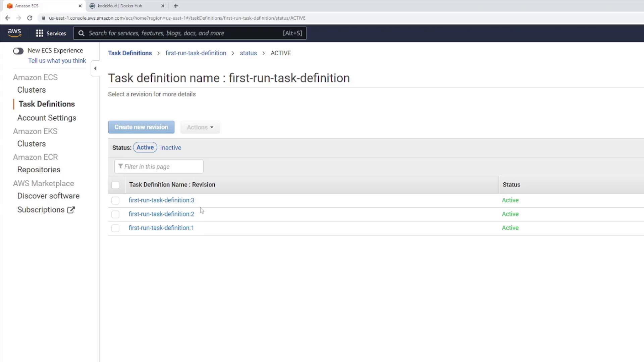
Task: Open the Actions dropdown
Action: pyautogui.click(x=200, y=127)
